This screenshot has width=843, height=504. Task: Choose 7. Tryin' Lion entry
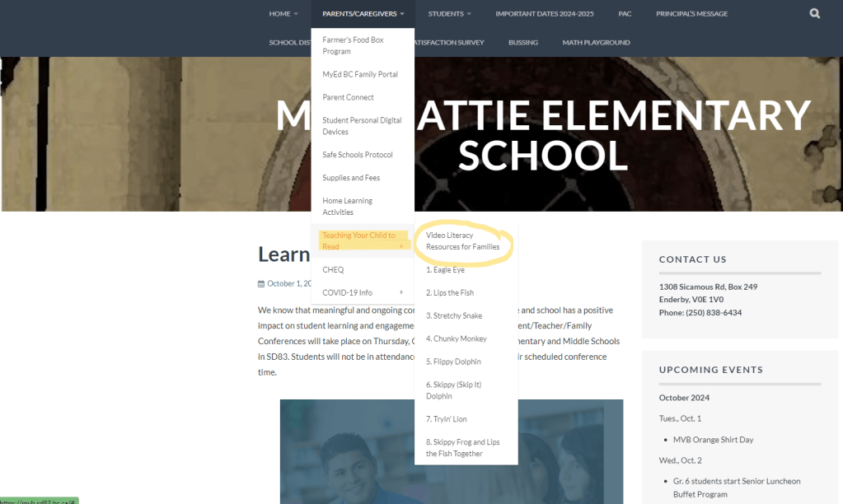pyautogui.click(x=446, y=419)
